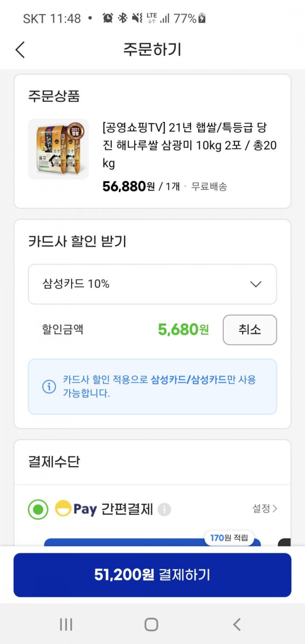Tap the yellow Pay logo icon
305x644 pixels.
tap(63, 509)
